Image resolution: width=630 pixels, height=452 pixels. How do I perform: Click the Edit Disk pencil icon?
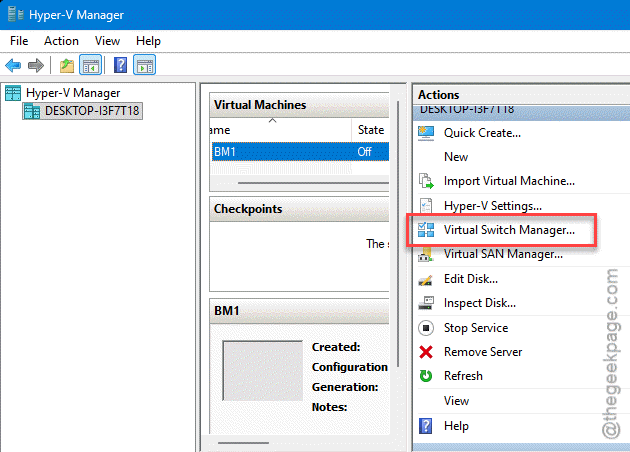[x=425, y=280]
